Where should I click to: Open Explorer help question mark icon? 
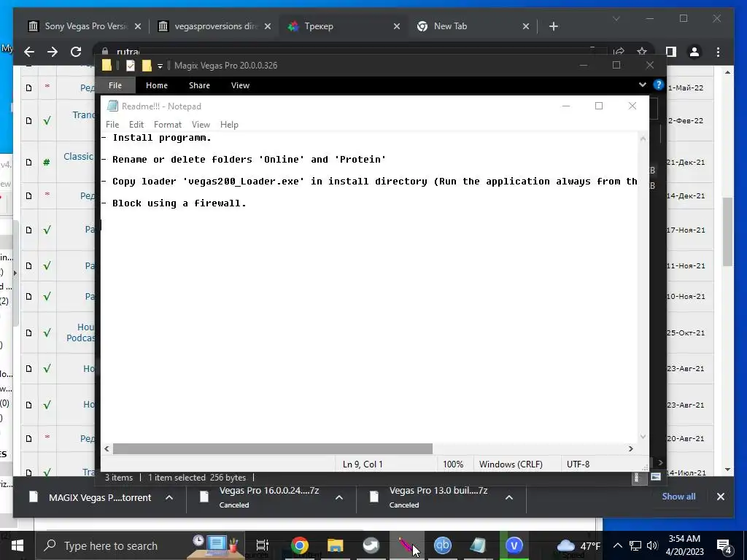tap(659, 85)
